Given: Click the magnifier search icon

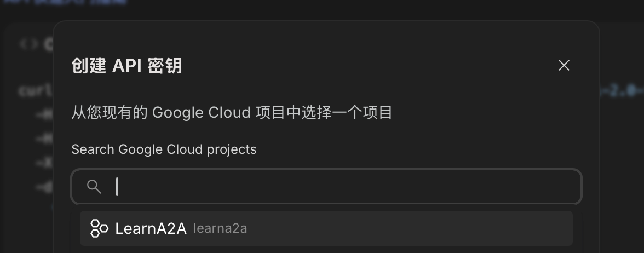Looking at the screenshot, I should (94, 187).
